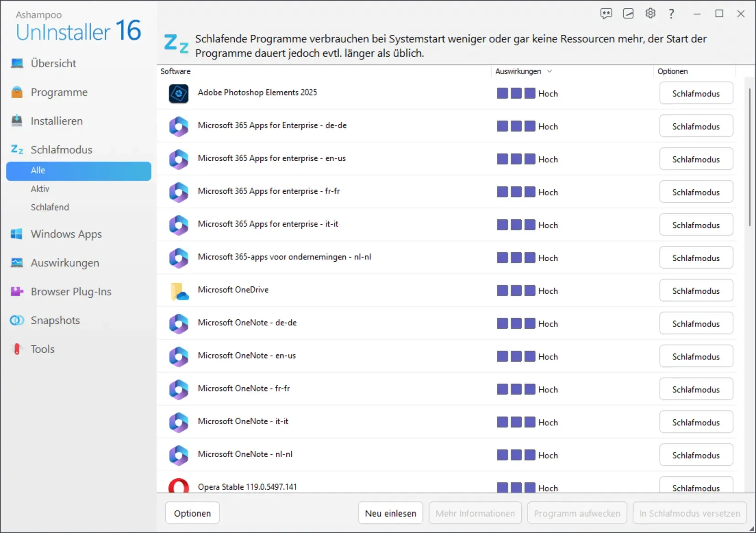The width and height of the screenshot is (756, 533).
Task: Click Schlafmodus for Microsoft OneNote nl-nl
Action: (x=696, y=455)
